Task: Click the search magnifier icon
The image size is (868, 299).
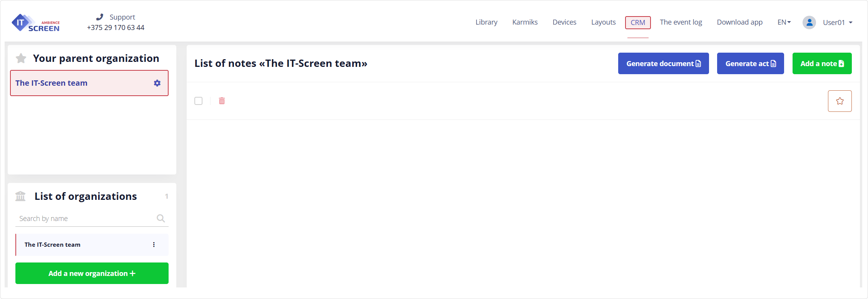Action: point(161,218)
